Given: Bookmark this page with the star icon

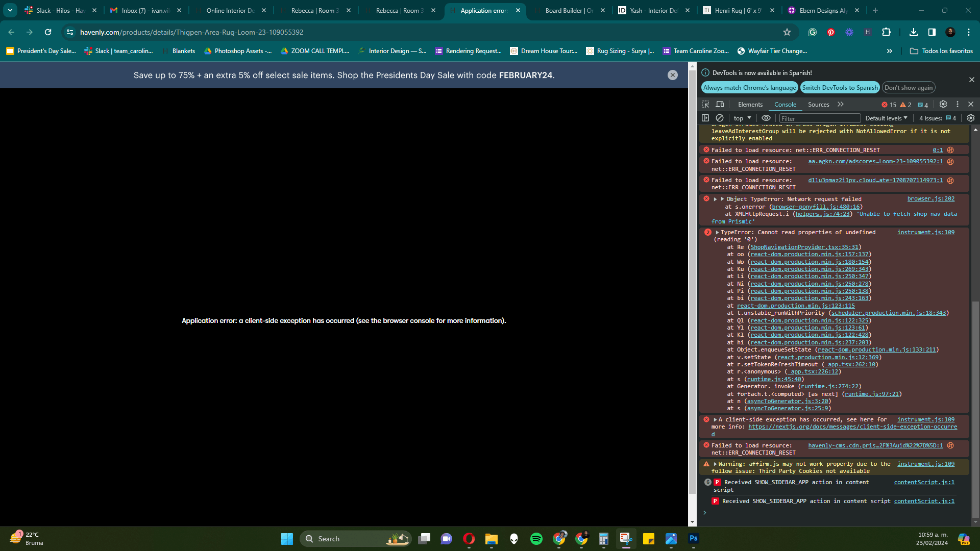Looking at the screenshot, I should pos(787,32).
